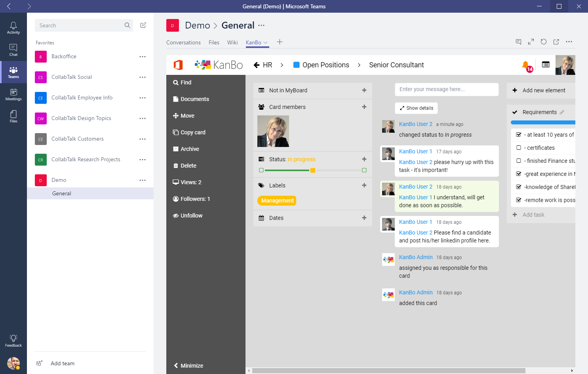This screenshot has height=374, width=588.
Task: Check the 'finished Finance' requirement
Action: [x=519, y=160]
